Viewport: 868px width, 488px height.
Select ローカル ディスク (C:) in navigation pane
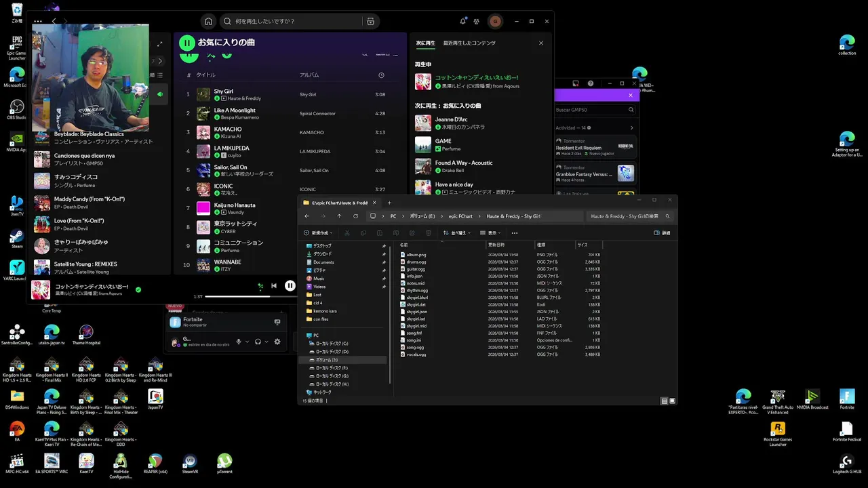332,344
